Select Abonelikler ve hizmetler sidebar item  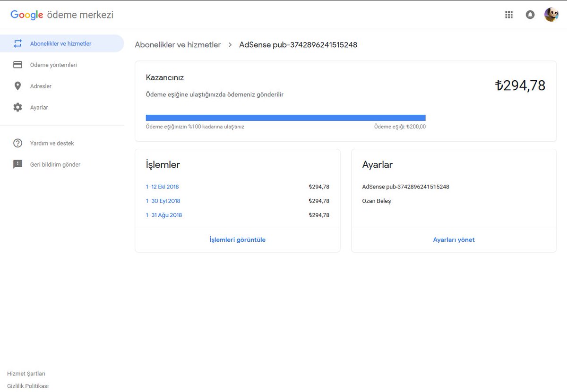coord(62,43)
